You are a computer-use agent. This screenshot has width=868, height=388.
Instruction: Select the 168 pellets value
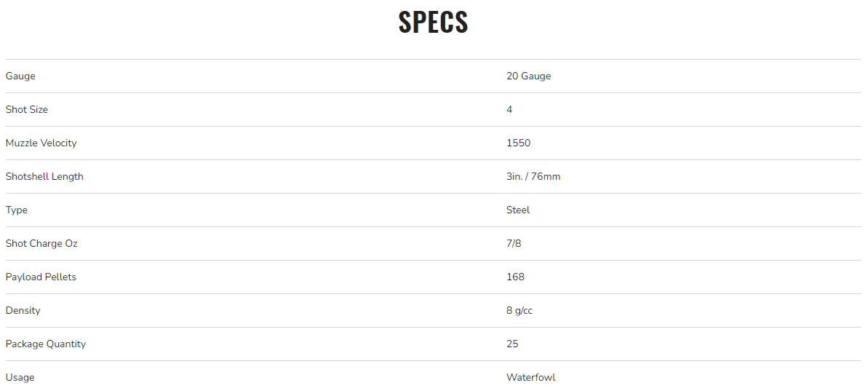pos(515,277)
